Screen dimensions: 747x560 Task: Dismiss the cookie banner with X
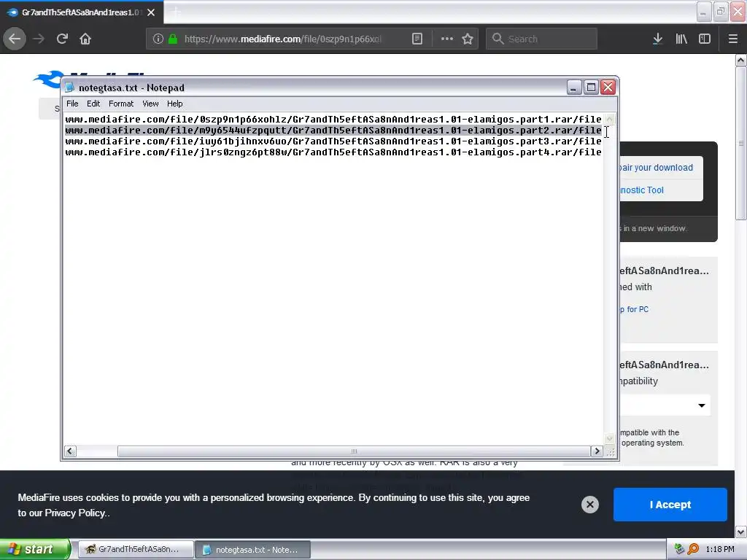coord(589,505)
